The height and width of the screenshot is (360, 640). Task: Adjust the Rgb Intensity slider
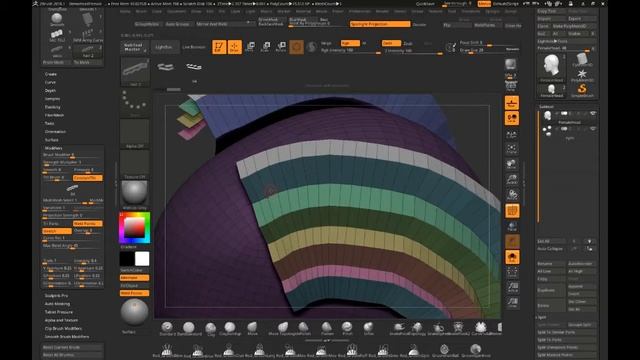point(350,51)
